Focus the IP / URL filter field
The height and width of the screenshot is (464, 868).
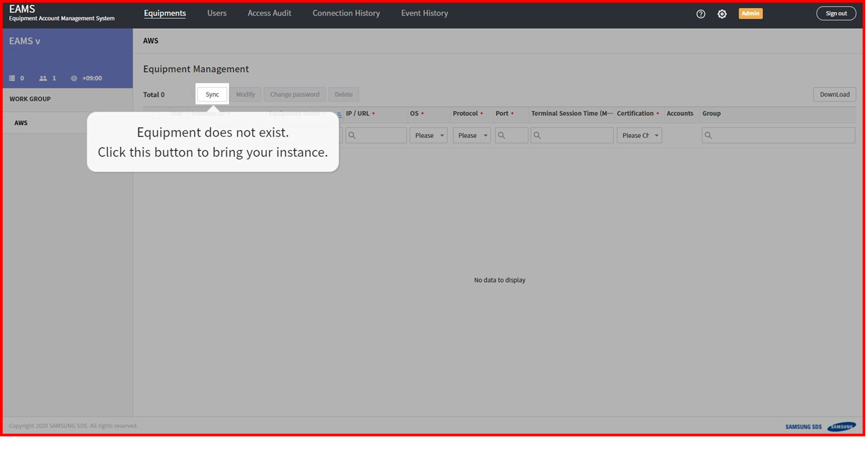pyautogui.click(x=376, y=135)
